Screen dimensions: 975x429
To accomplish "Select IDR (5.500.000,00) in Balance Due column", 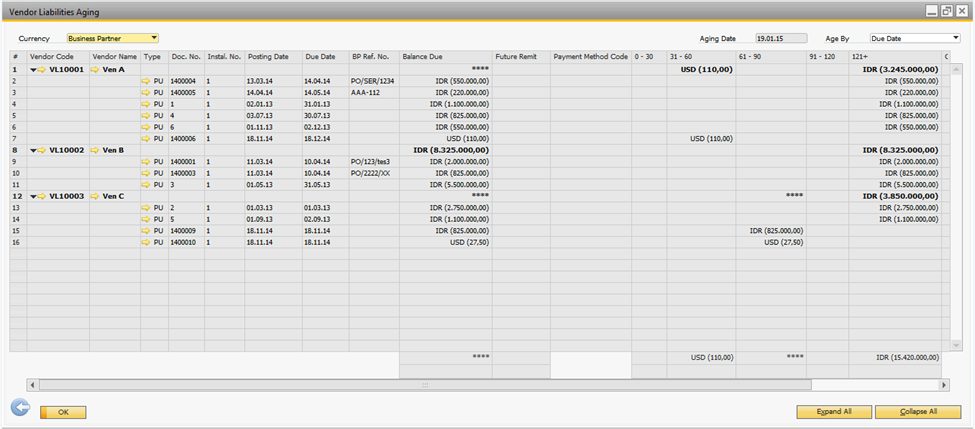I will coord(446,185).
